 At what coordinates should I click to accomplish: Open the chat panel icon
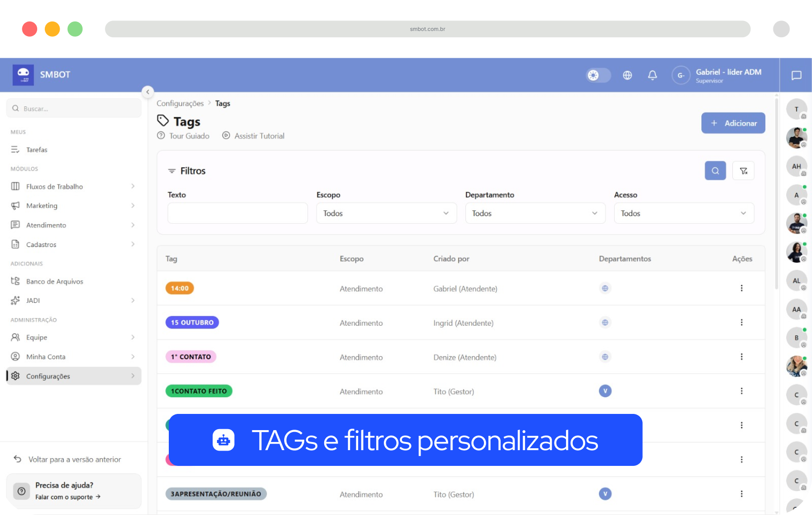[796, 75]
